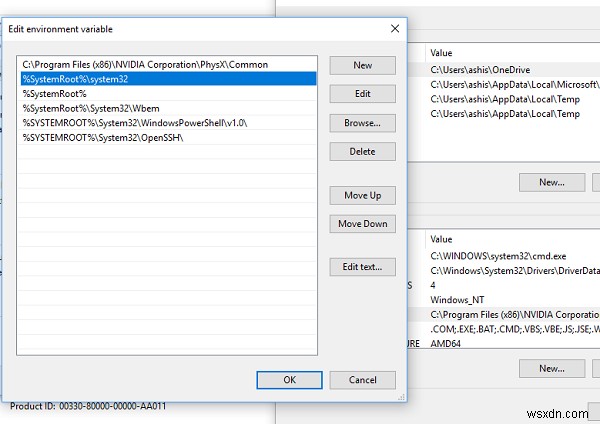Move the selected entry down
The height and width of the screenshot is (424, 600).
tap(362, 224)
